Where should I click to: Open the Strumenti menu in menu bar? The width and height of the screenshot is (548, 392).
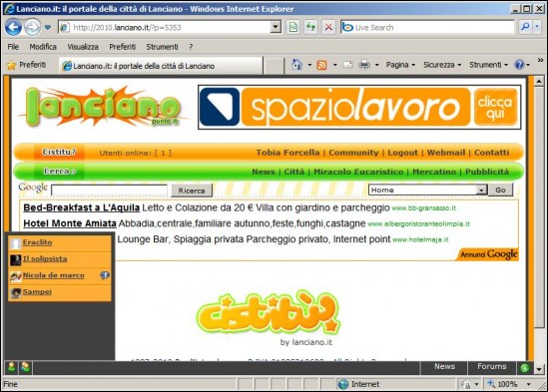(x=162, y=47)
